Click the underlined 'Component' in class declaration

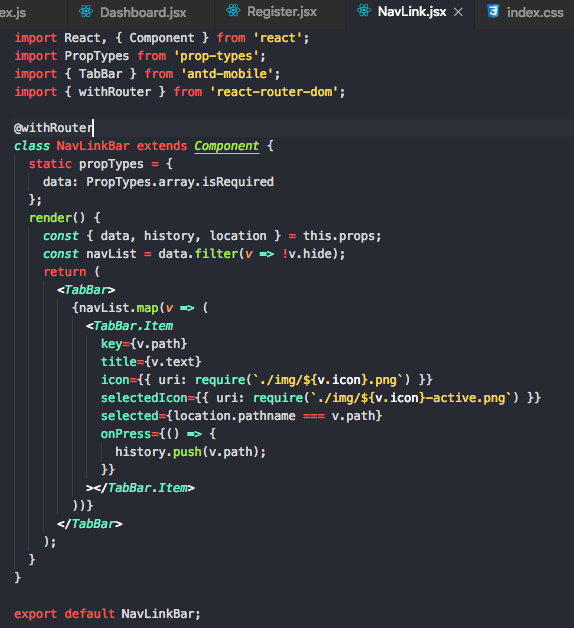coord(227,146)
